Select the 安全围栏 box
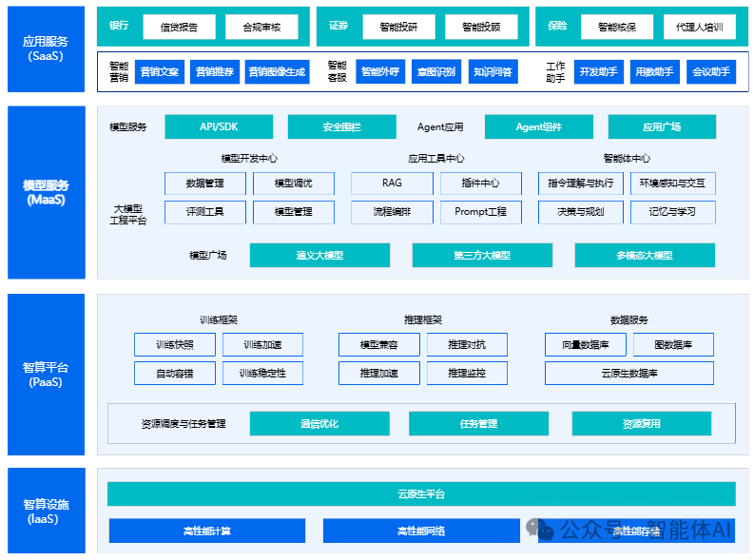 coord(342,126)
